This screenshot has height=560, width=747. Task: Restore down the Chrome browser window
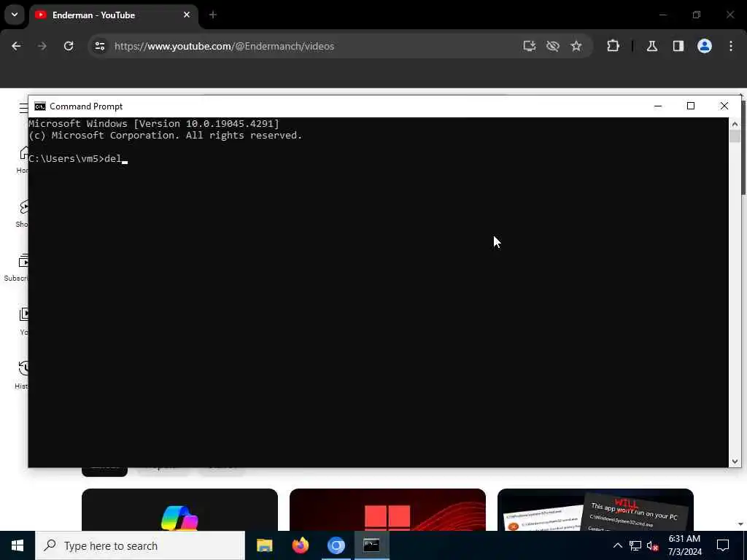(x=697, y=15)
